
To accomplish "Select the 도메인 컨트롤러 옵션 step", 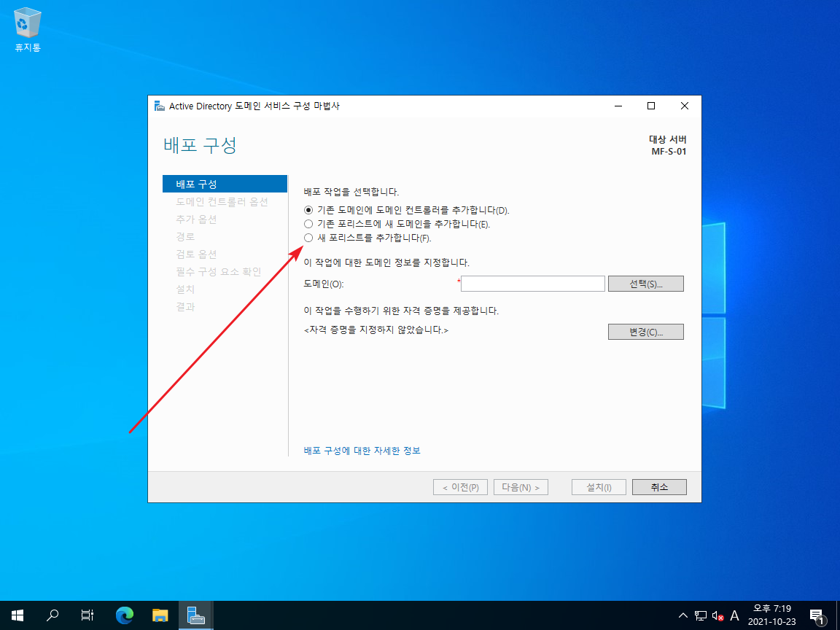I will (222, 201).
